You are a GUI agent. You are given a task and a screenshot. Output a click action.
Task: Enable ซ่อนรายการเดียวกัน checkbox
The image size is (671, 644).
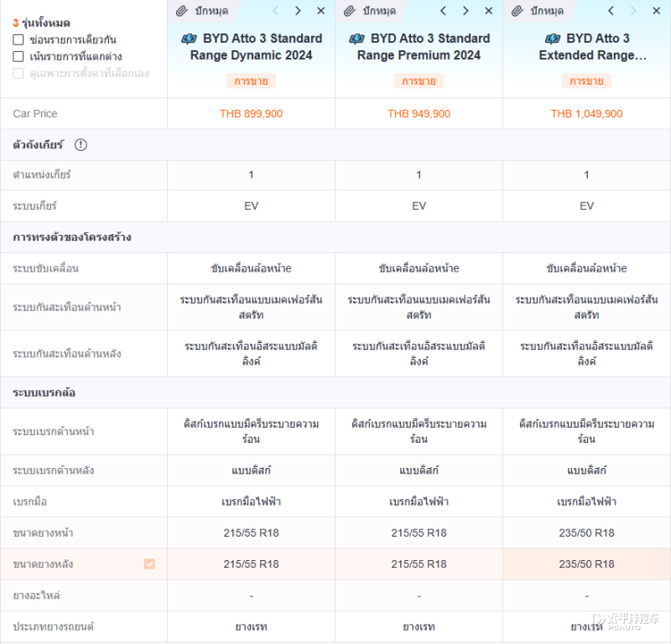point(18,39)
